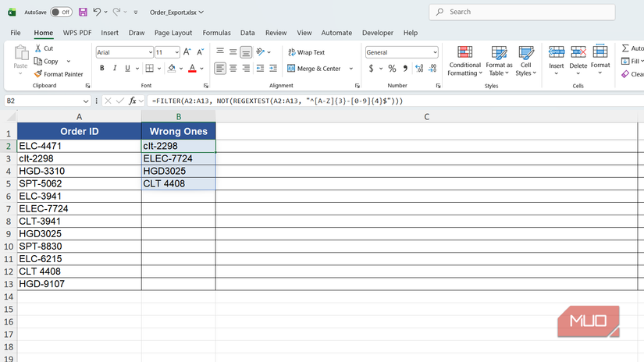The height and width of the screenshot is (362, 644).
Task: Open Format as Table gallery
Action: (x=499, y=61)
